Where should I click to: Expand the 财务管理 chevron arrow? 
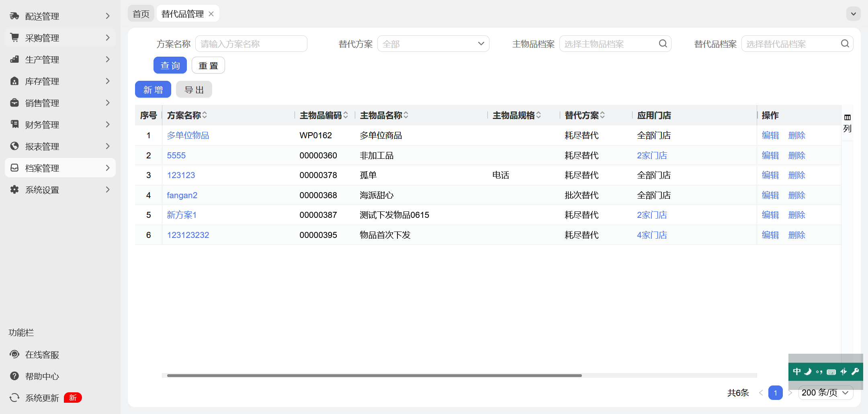coord(108,125)
